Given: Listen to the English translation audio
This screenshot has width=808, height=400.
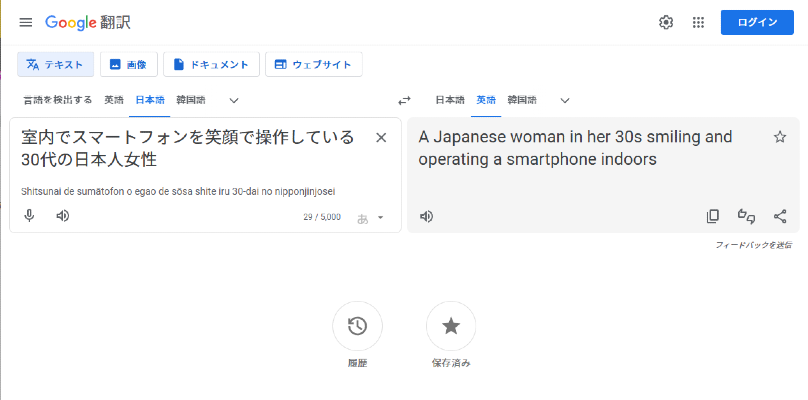Looking at the screenshot, I should [x=426, y=216].
